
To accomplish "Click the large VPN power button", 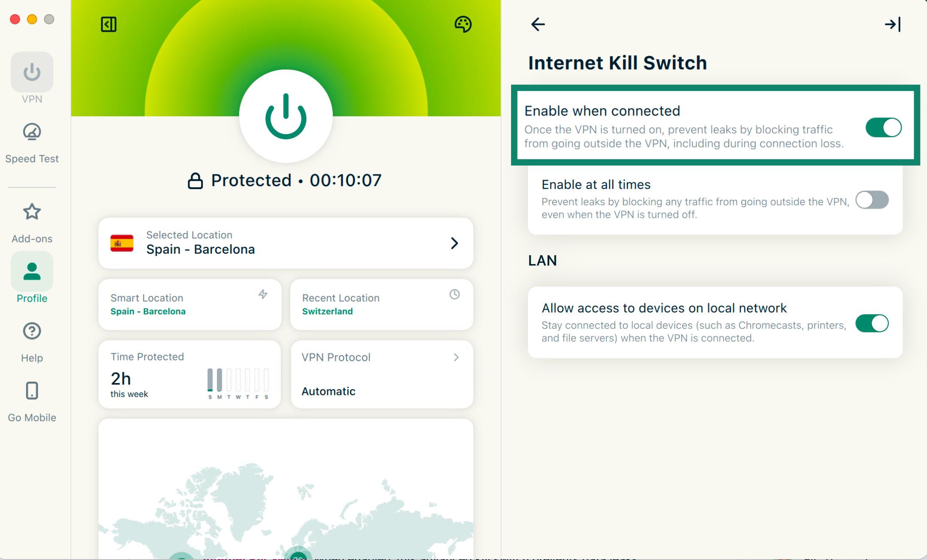I will pyautogui.click(x=286, y=116).
